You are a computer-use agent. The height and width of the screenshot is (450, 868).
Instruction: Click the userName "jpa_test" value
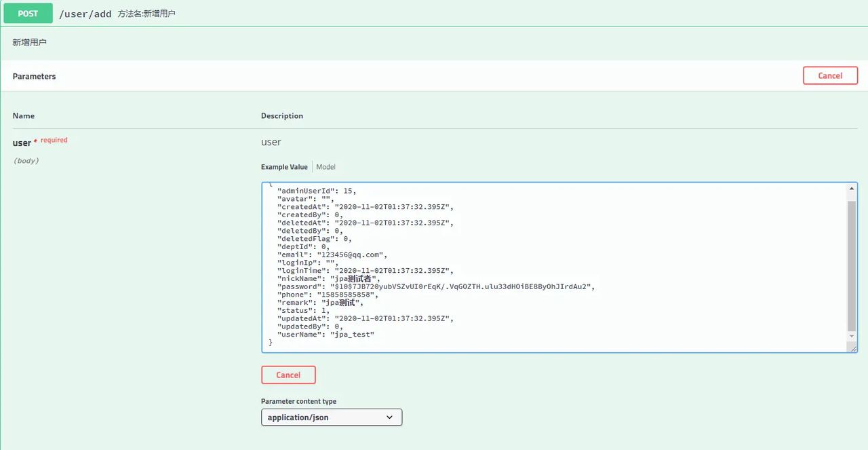[352, 335]
